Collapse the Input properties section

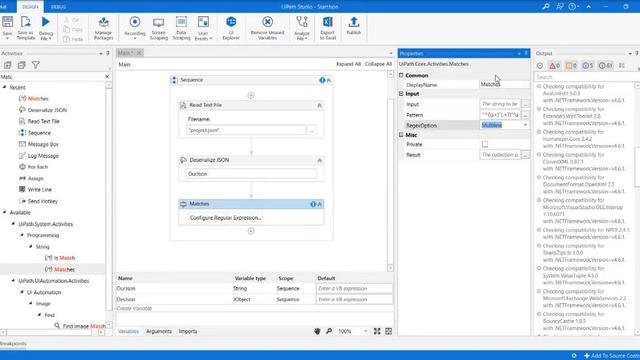pos(401,94)
